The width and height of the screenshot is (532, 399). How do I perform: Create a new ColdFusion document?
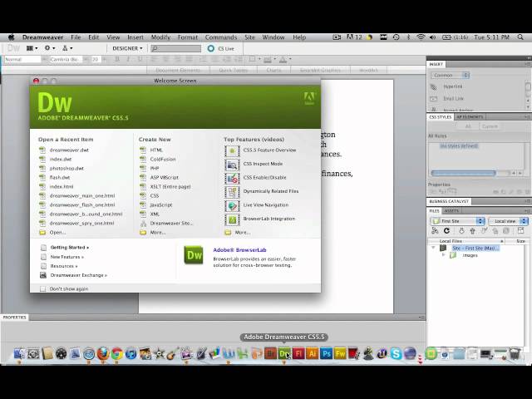click(x=163, y=159)
